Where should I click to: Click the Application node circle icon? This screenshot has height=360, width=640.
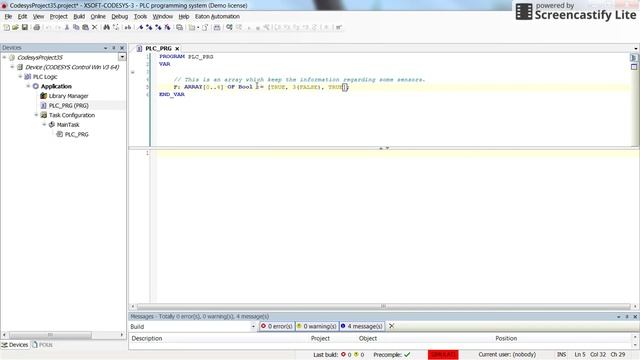tap(36, 86)
